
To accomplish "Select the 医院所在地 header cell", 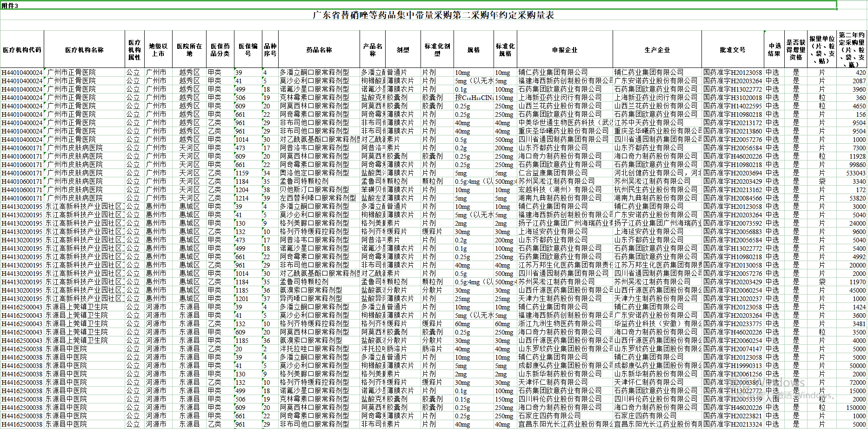I will click(189, 50).
